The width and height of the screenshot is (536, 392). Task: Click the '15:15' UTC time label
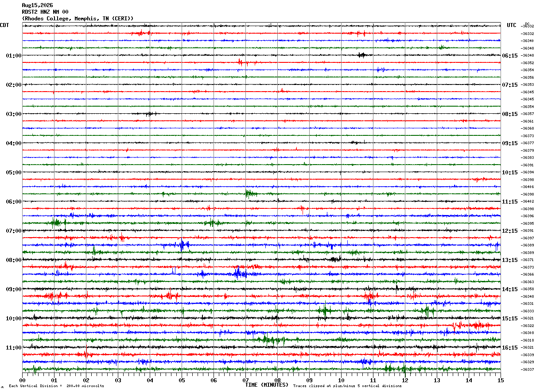coord(510,319)
